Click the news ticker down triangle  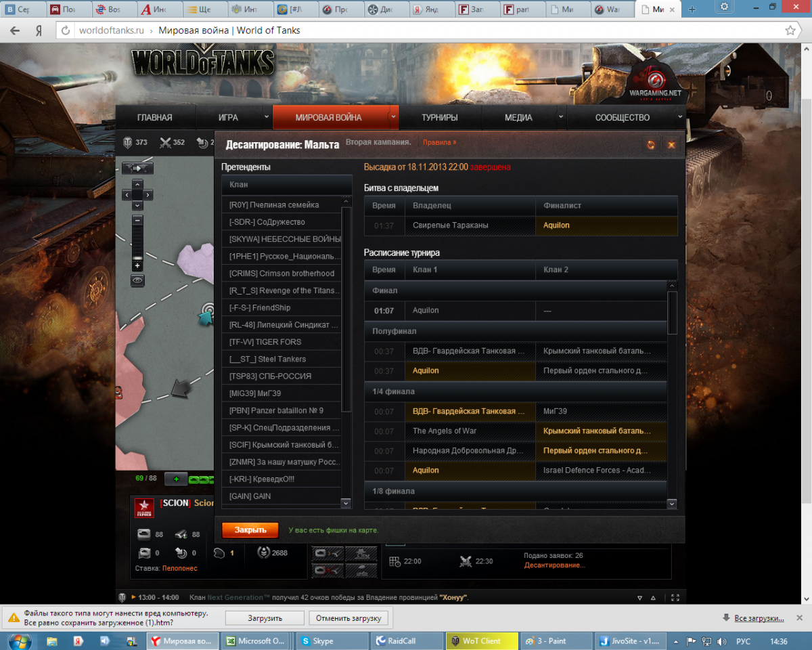pos(640,598)
